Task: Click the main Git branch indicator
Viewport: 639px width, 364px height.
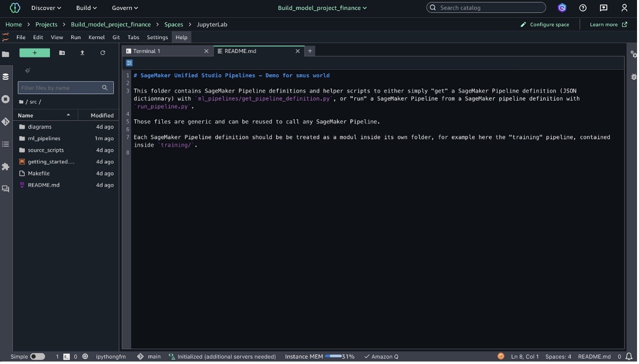Action: [x=149, y=357]
